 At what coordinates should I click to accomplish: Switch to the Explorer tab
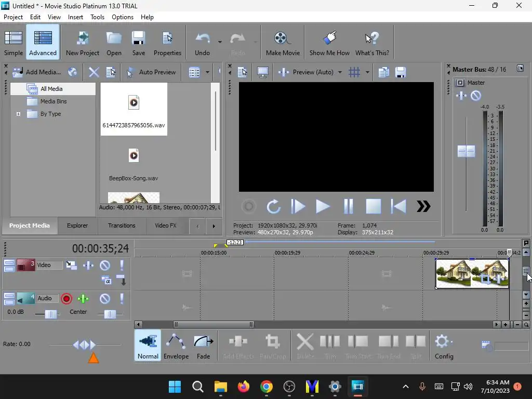coord(77,225)
